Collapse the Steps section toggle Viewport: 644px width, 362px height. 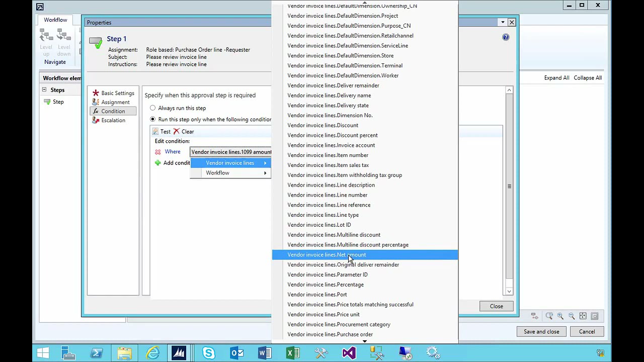coord(44,89)
